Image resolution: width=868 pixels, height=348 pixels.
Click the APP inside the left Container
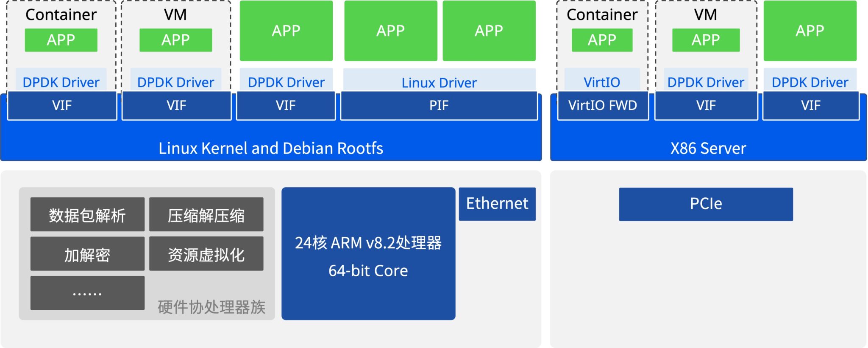61,40
